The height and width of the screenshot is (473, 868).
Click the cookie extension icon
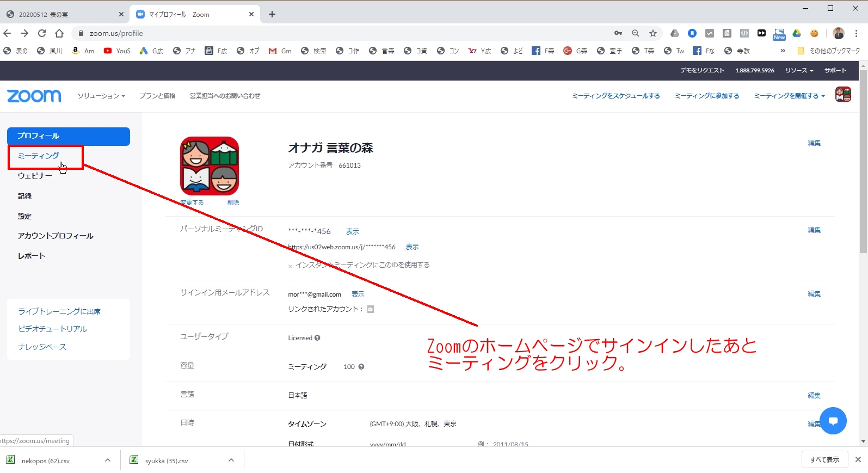(x=814, y=33)
